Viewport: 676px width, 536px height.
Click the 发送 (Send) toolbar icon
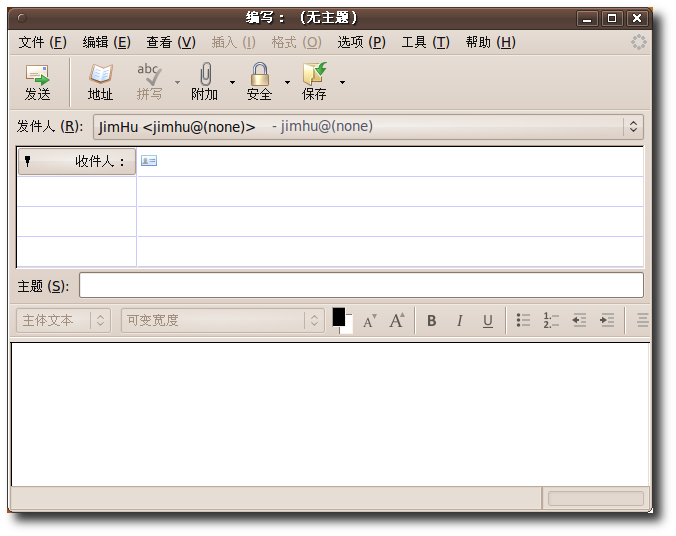click(38, 82)
